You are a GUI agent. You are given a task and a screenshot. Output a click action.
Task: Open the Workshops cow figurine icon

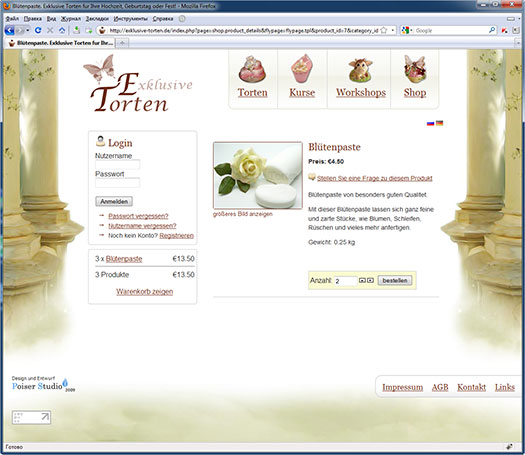361,70
